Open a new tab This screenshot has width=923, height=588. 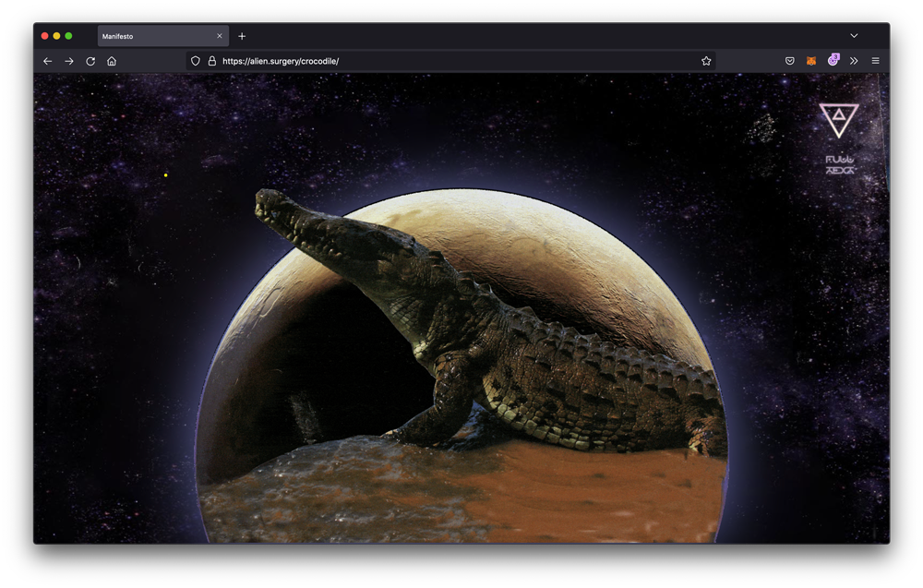click(242, 37)
